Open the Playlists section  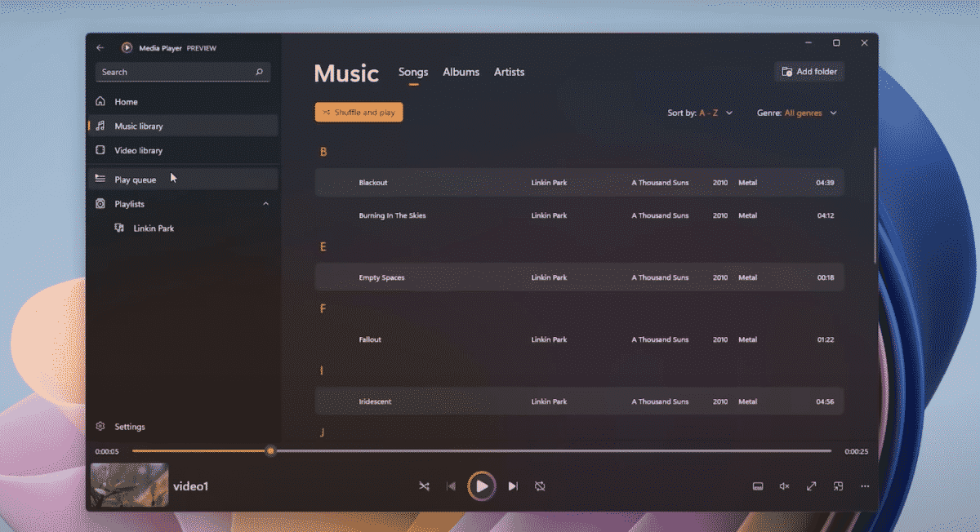pyautogui.click(x=183, y=204)
